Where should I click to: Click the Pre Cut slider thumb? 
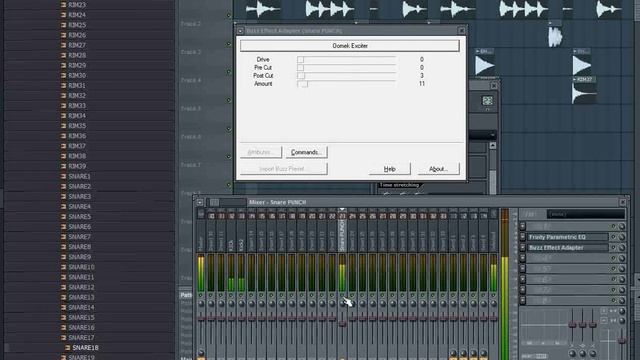click(300, 67)
